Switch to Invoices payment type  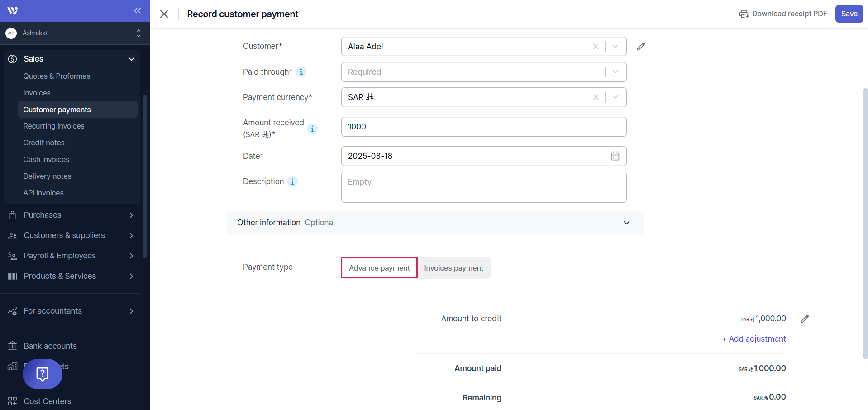coord(453,268)
